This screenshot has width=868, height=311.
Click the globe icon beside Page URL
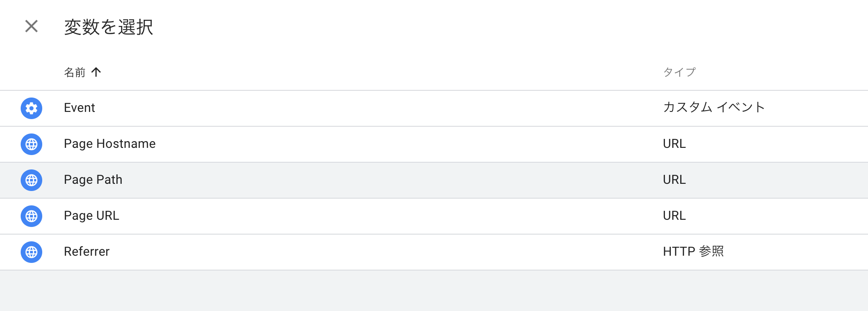pyautogui.click(x=31, y=216)
